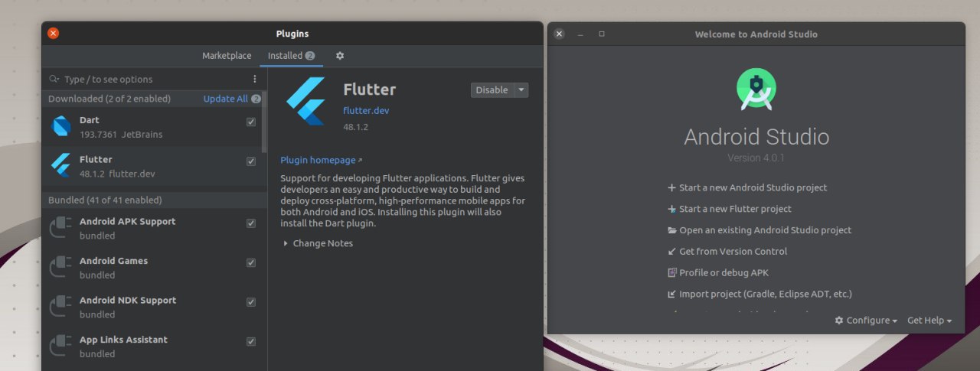Click Update All link
980x371 pixels.
[x=226, y=99]
